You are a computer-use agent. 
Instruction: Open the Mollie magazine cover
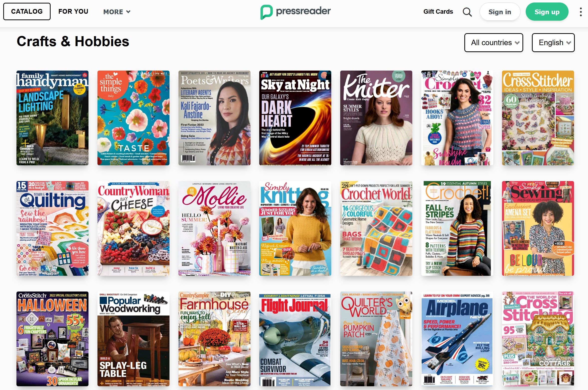pyautogui.click(x=214, y=228)
